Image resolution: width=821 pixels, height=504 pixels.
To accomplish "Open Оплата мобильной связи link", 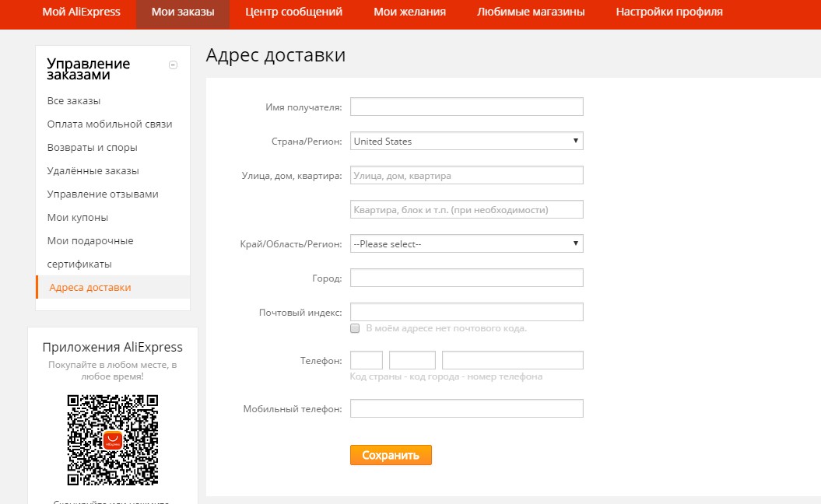I will 110,124.
